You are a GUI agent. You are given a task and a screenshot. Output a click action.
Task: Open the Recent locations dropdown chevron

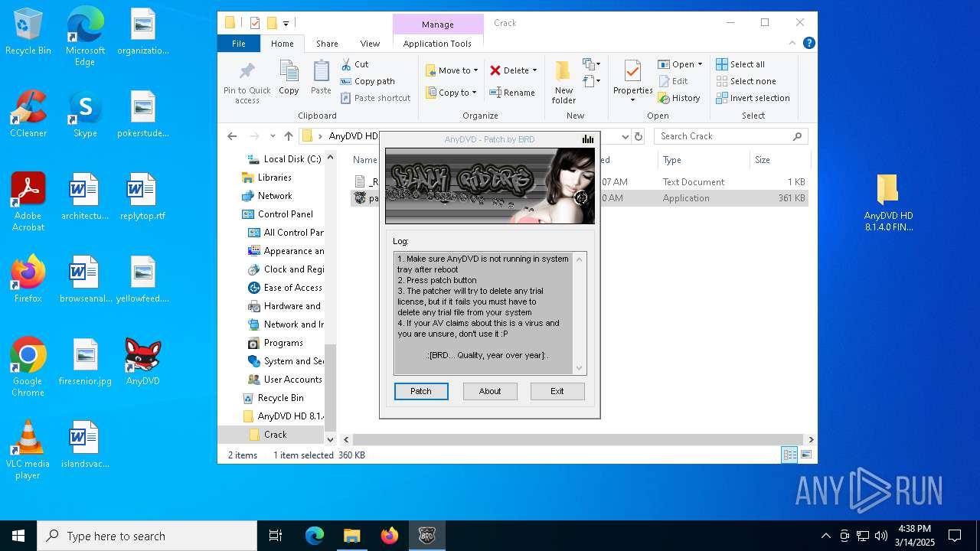273,136
